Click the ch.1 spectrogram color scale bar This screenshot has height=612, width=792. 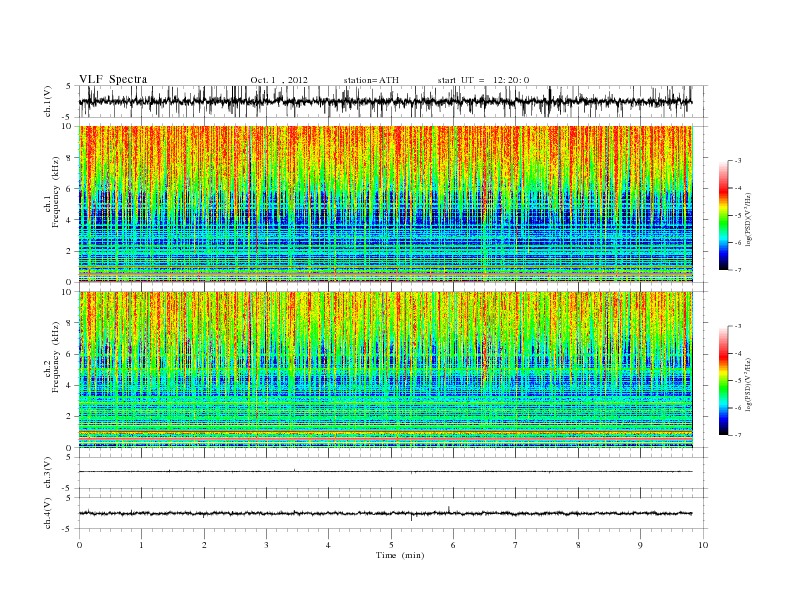tap(723, 215)
